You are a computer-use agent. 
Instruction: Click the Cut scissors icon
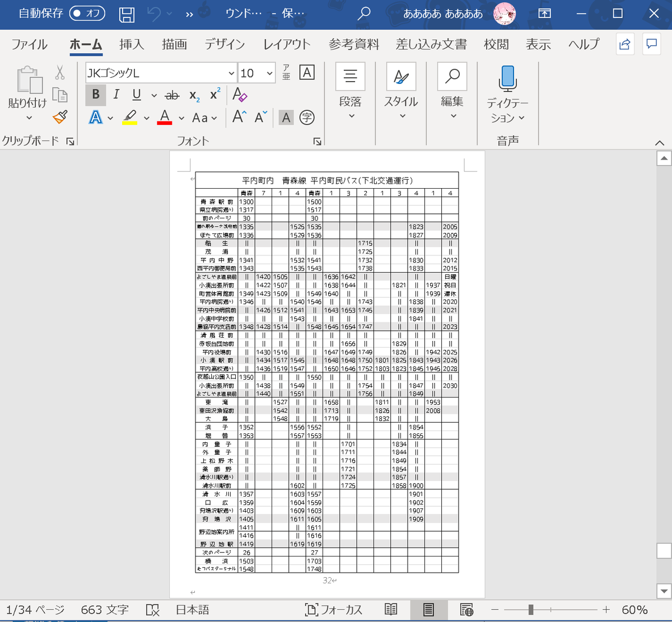coord(60,72)
